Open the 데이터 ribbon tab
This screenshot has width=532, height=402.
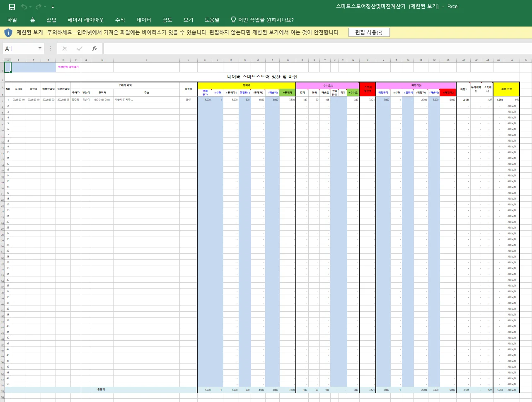(144, 20)
